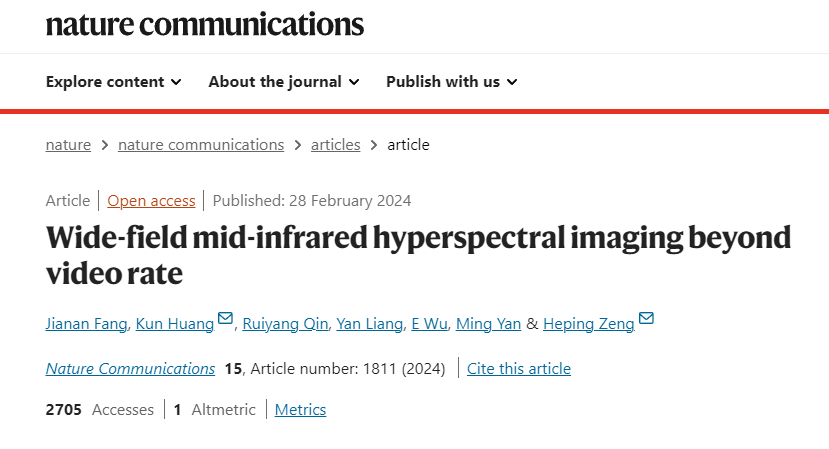Viewport: 829px width, 449px height.
Task: Click the nature communications logo
Action: click(x=205, y=24)
